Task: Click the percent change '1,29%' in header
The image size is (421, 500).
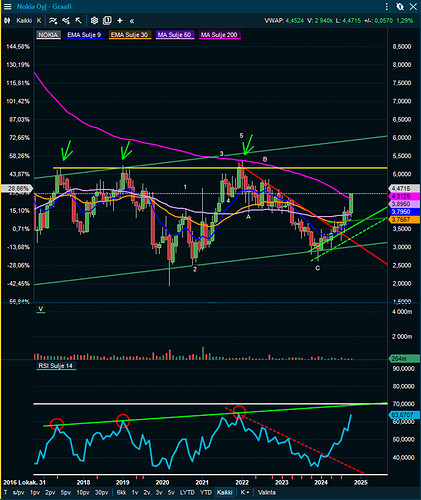Action: (x=405, y=21)
